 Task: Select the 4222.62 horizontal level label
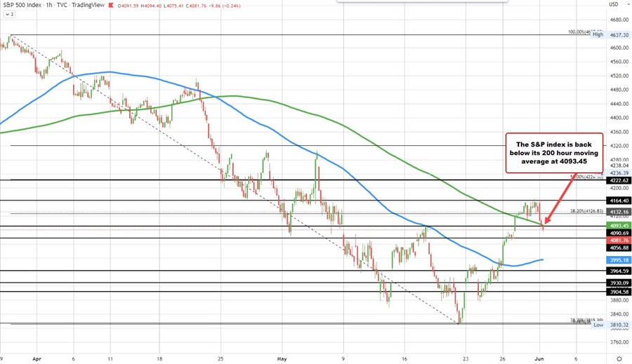618,180
